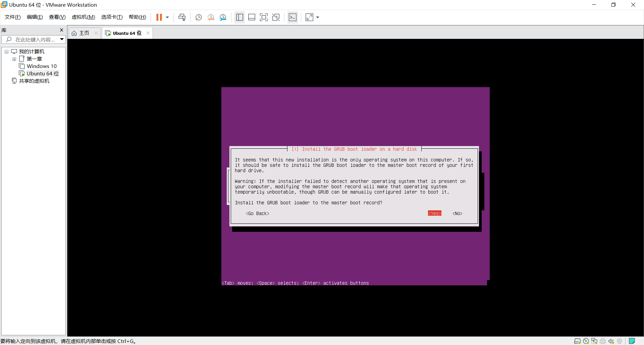Close the Ubuntu 64 位 tab
The width and height of the screenshot is (644, 345).
click(x=148, y=33)
